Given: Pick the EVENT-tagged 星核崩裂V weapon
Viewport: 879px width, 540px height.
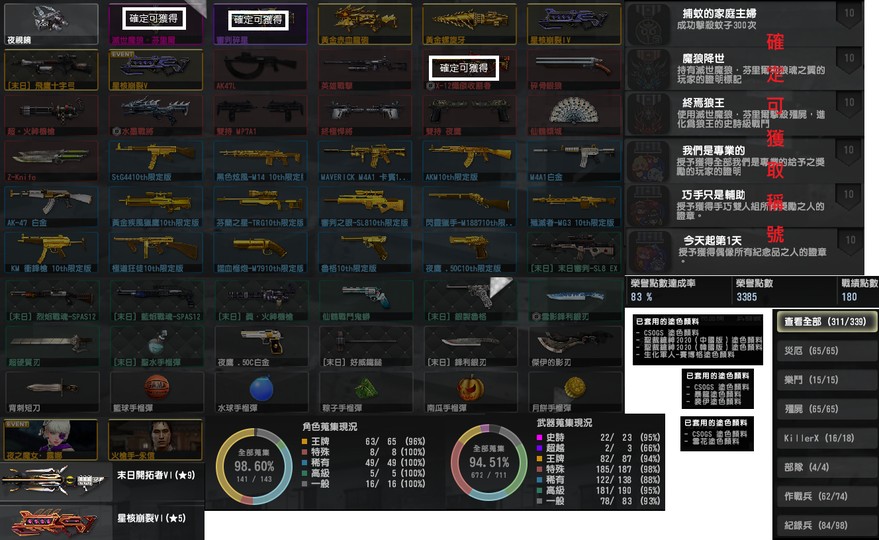Looking at the screenshot, I should click(155, 70).
